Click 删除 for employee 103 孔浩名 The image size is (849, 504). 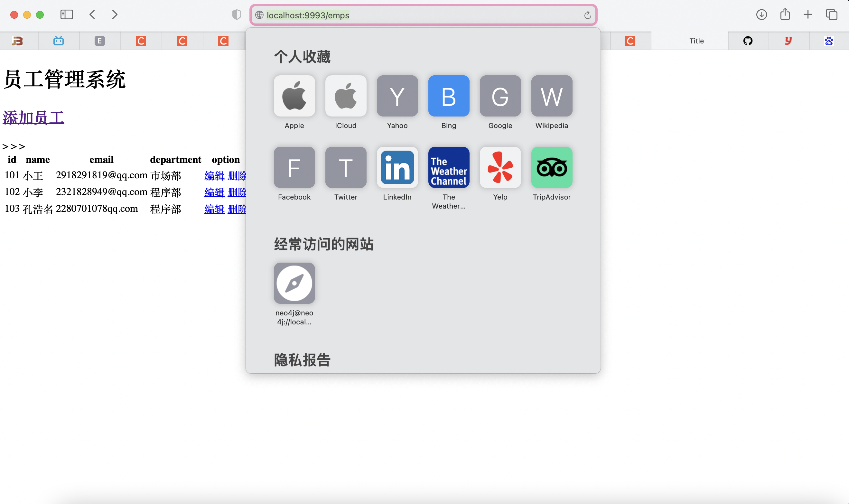point(237,209)
